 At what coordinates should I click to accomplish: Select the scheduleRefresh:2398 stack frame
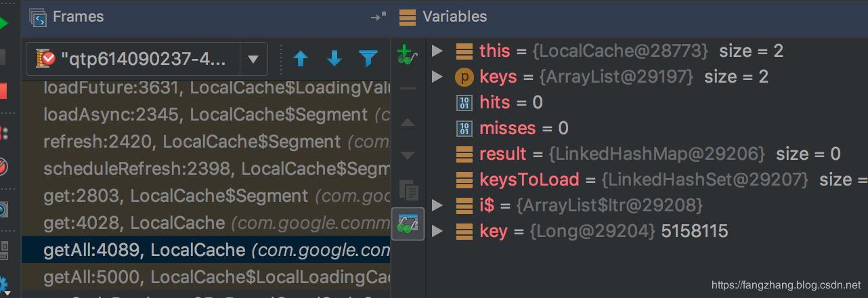pyautogui.click(x=203, y=169)
